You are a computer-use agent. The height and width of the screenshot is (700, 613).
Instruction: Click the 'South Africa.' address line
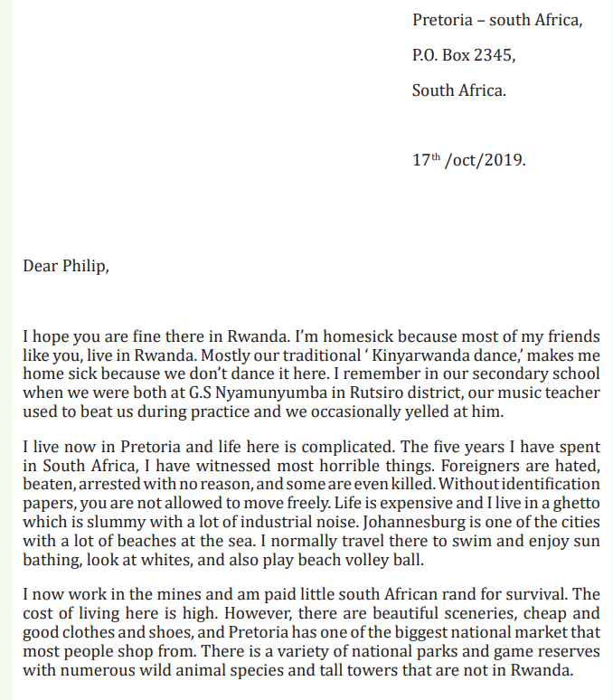pyautogui.click(x=459, y=90)
